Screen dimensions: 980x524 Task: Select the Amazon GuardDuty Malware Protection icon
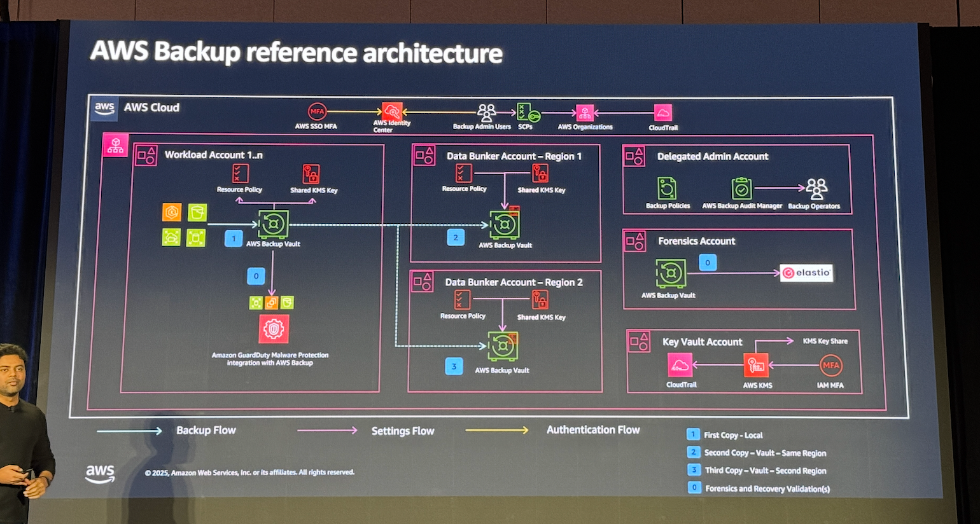tap(274, 329)
